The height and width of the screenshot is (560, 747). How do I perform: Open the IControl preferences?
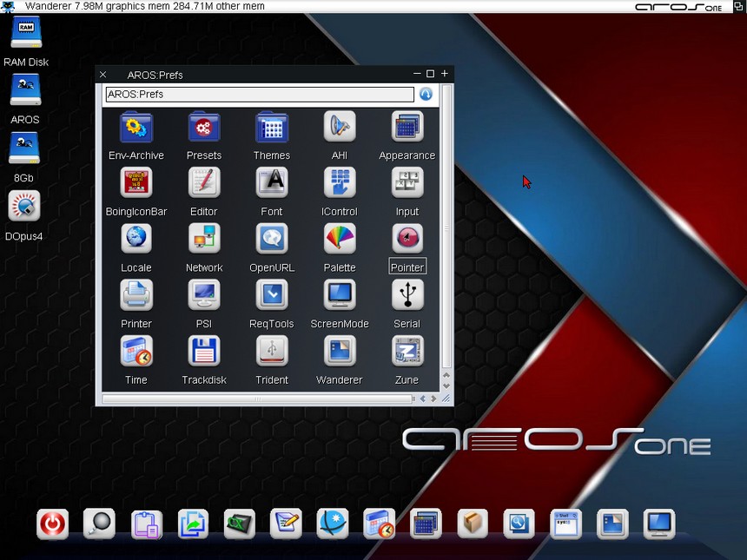pyautogui.click(x=339, y=182)
